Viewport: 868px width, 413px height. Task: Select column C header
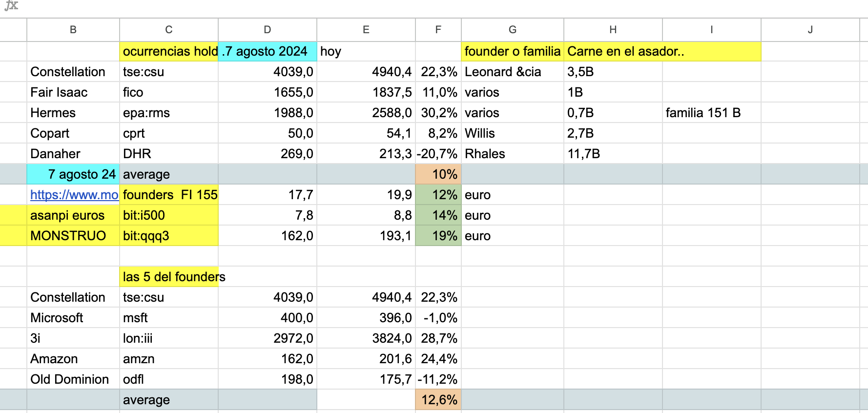(169, 30)
